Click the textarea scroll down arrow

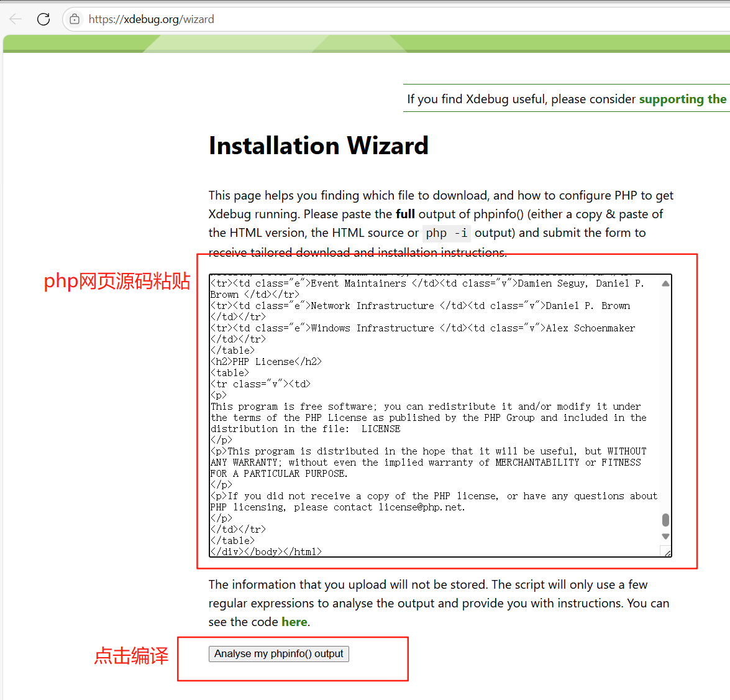(666, 536)
